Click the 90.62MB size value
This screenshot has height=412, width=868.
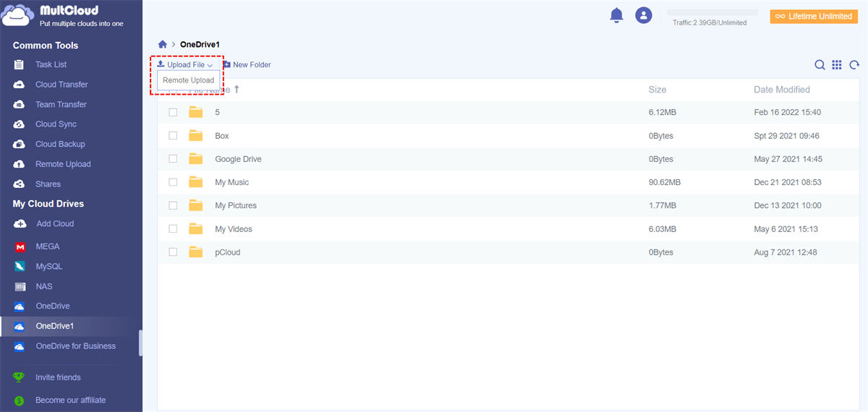click(665, 182)
